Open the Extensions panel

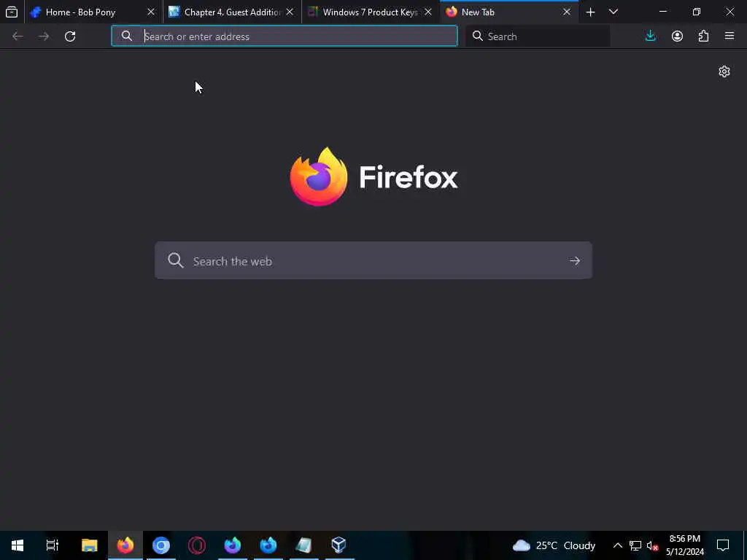tap(703, 36)
